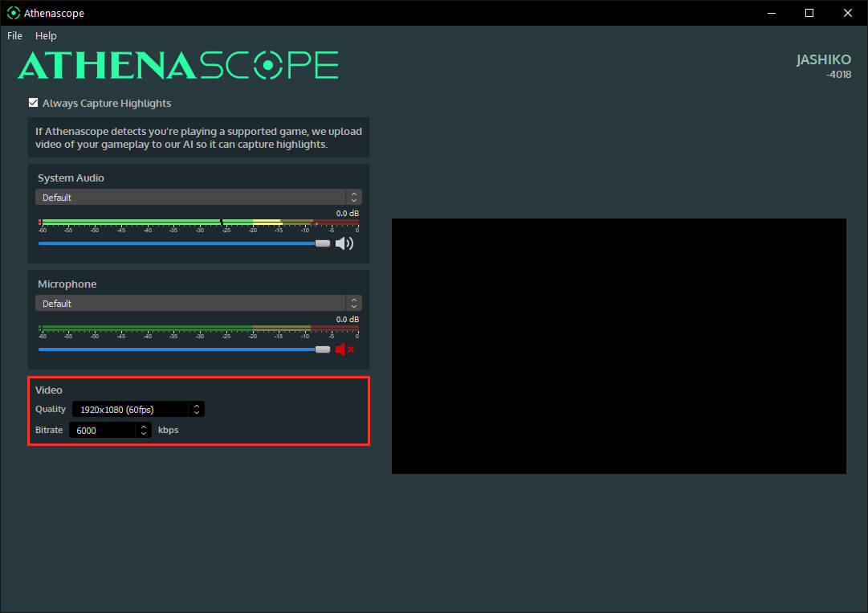The image size is (868, 613).
Task: Click Microphone volume slider handle
Action: click(323, 349)
